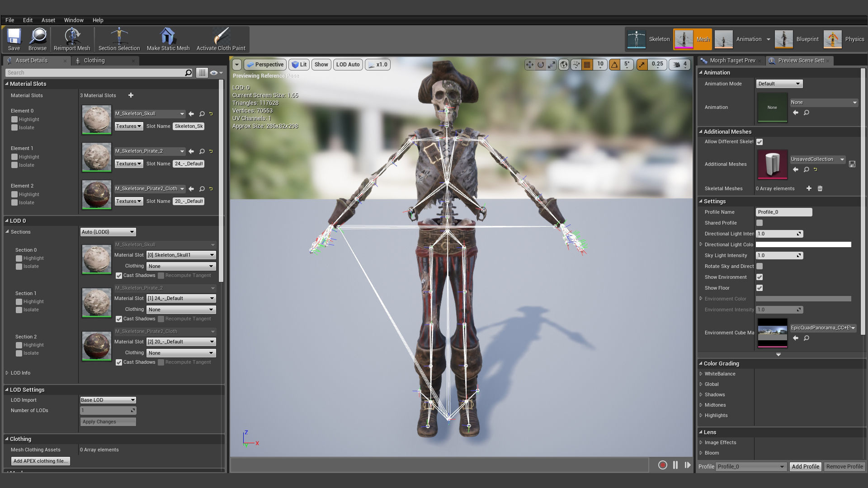Open surface snapping options in viewport
The height and width of the screenshot is (488, 868).
click(576, 65)
